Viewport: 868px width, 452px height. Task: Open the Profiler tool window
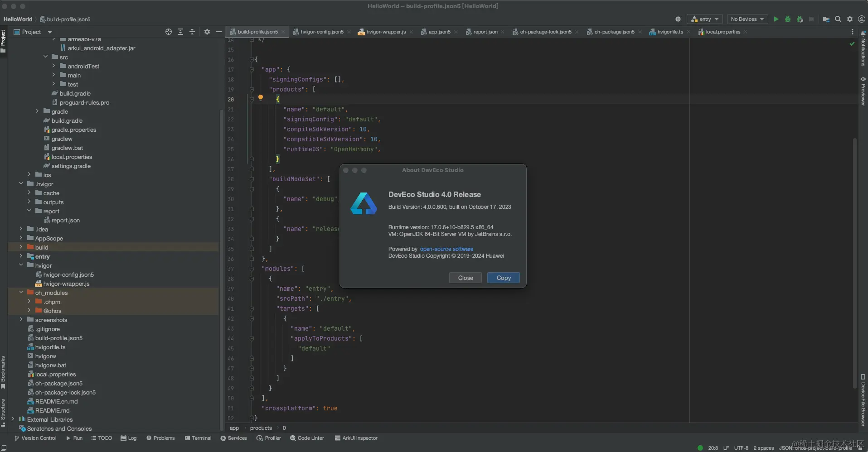point(269,438)
